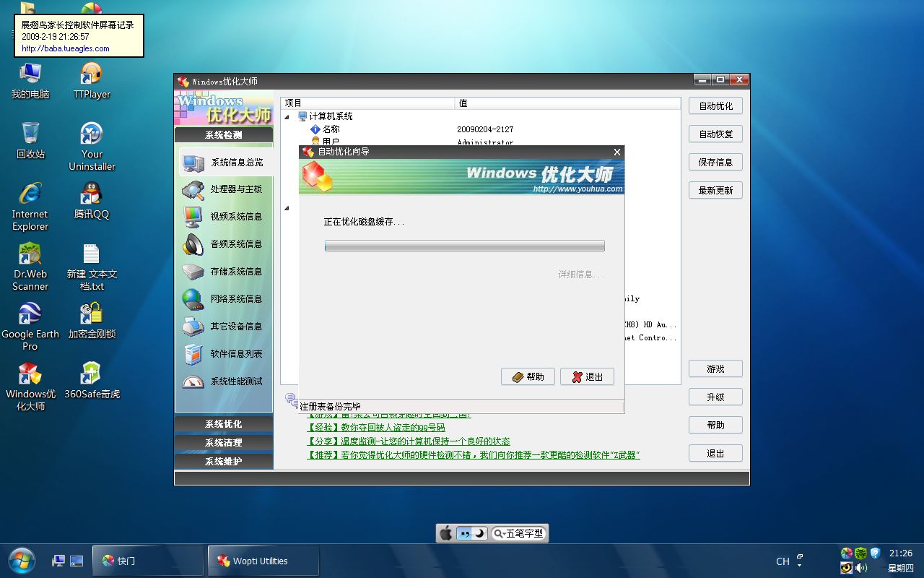Expand the 系统优化 section
The image size is (924, 578).
point(224,424)
